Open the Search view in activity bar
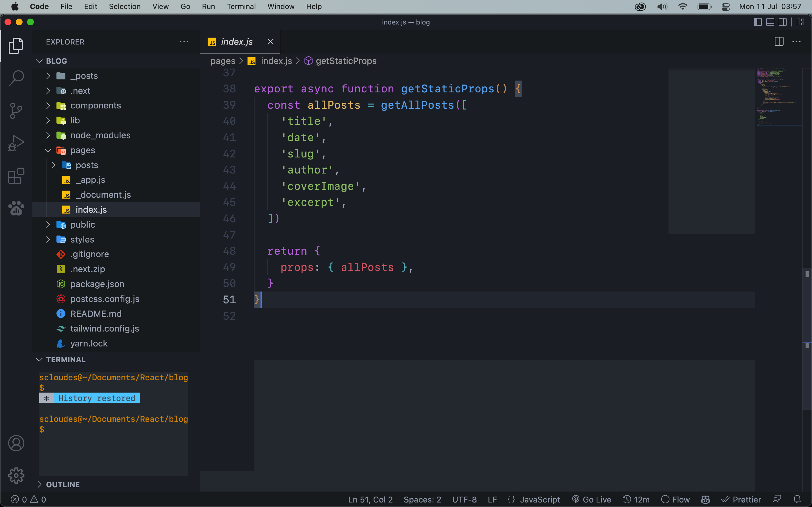The height and width of the screenshot is (507, 812). click(x=16, y=78)
